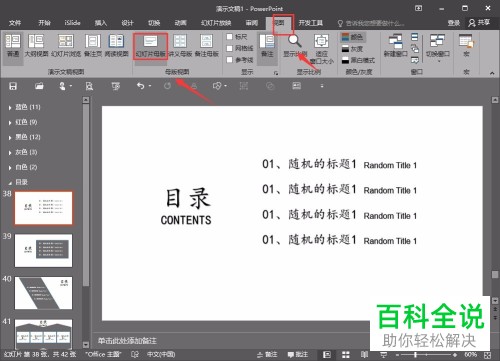
Task: Open Notes Master (备注母版)
Action: click(207, 45)
